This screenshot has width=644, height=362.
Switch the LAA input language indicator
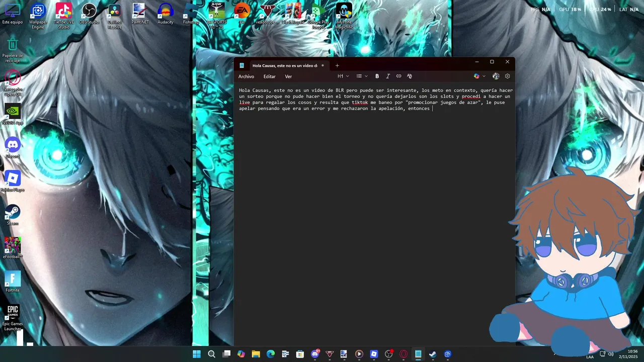click(x=590, y=356)
